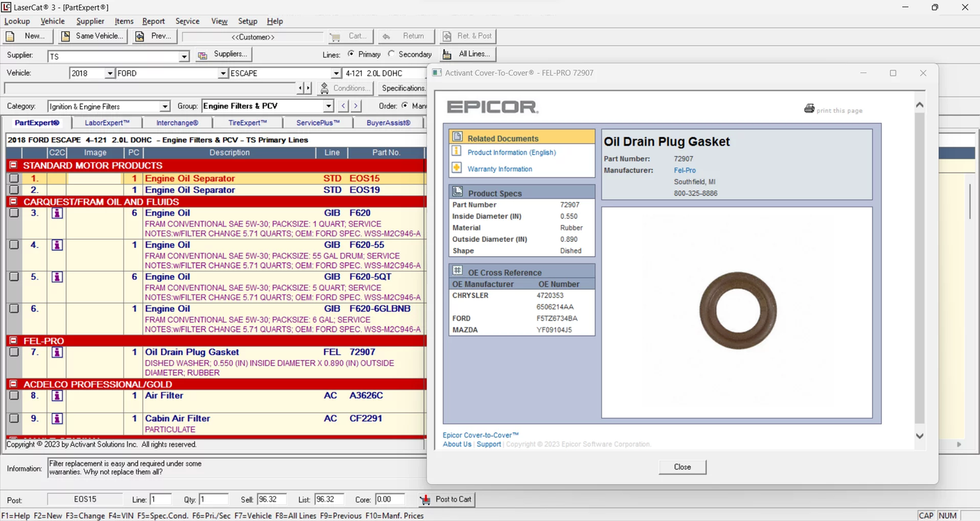This screenshot has width=980, height=521.
Task: Click inside the Qty input field
Action: click(x=213, y=499)
